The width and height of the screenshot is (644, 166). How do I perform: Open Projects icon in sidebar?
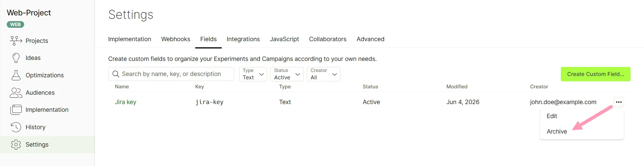(x=16, y=40)
